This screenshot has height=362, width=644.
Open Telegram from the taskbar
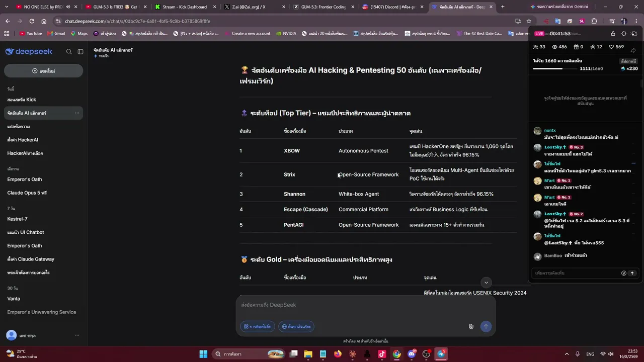coord(441,354)
